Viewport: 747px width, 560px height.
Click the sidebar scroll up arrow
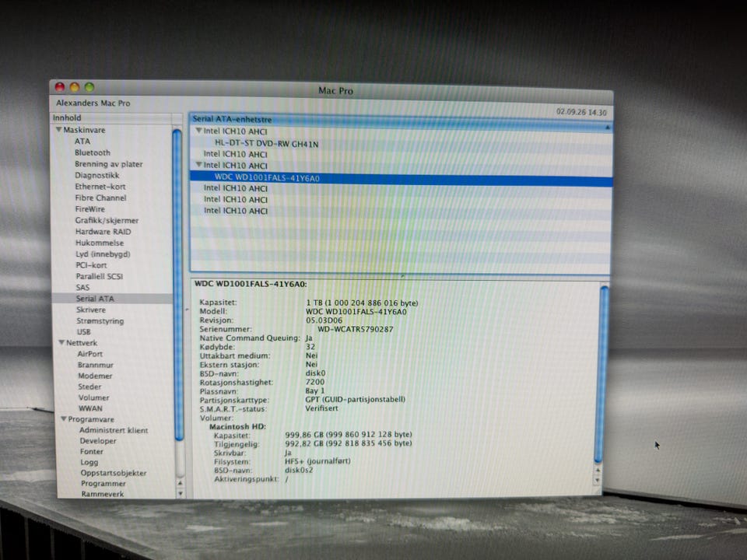180,483
